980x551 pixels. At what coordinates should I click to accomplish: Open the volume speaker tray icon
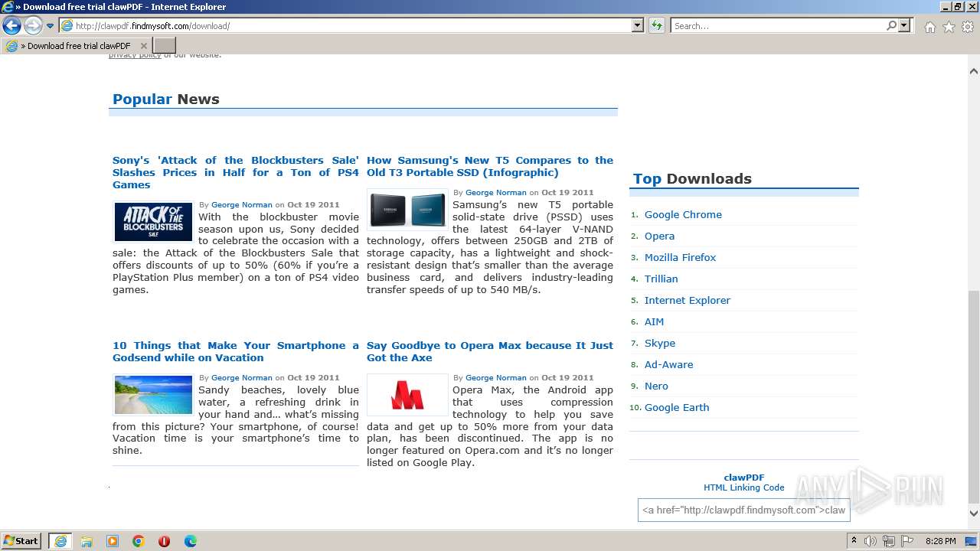[871, 541]
